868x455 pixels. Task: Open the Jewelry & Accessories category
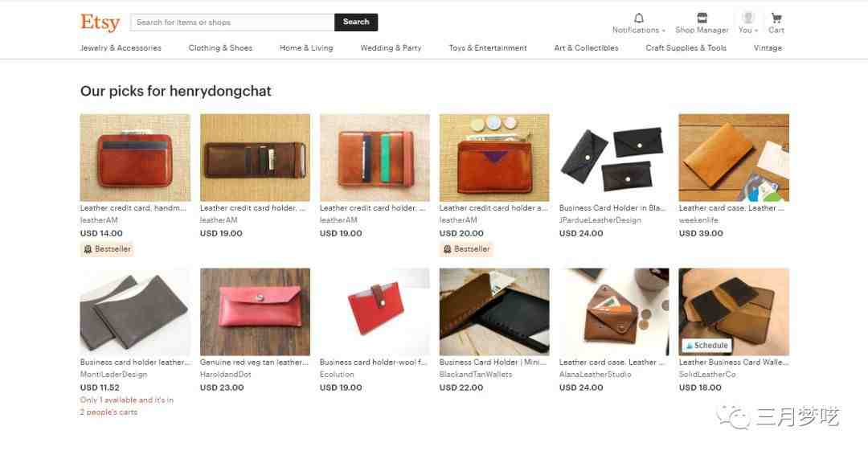point(121,48)
